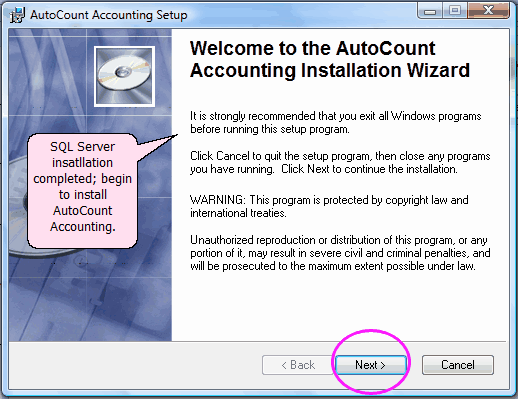The height and width of the screenshot is (399, 518).
Task: Click the CD disc image in wizard banner
Action: pos(124,76)
